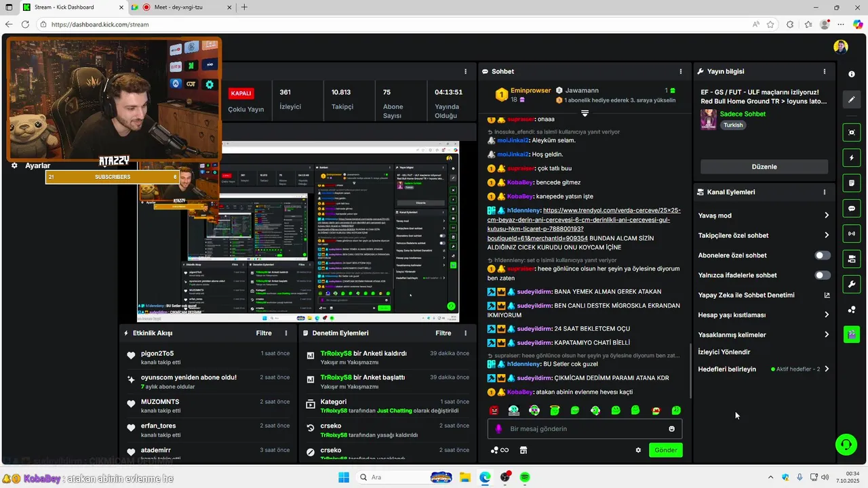Open the wrench tools sidebar icon
This screenshot has width=868, height=488.
click(852, 284)
